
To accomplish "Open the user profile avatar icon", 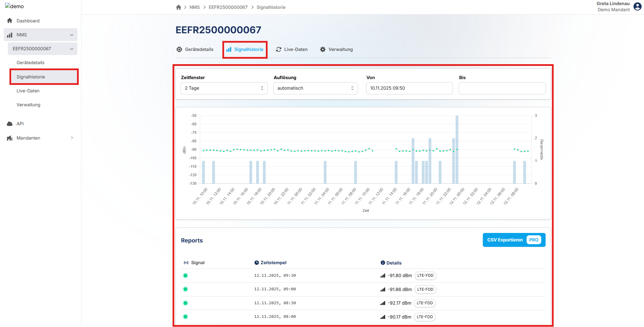I will [x=637, y=7].
